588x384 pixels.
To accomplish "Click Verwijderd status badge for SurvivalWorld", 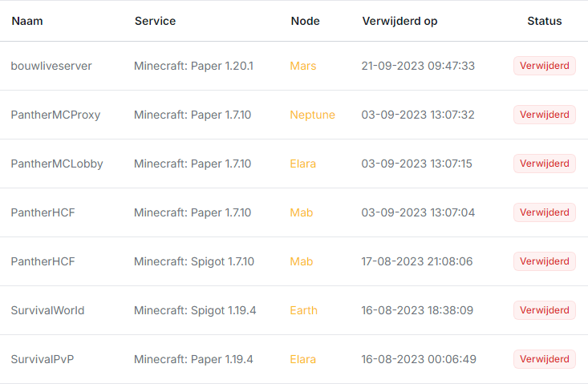I will click(545, 310).
